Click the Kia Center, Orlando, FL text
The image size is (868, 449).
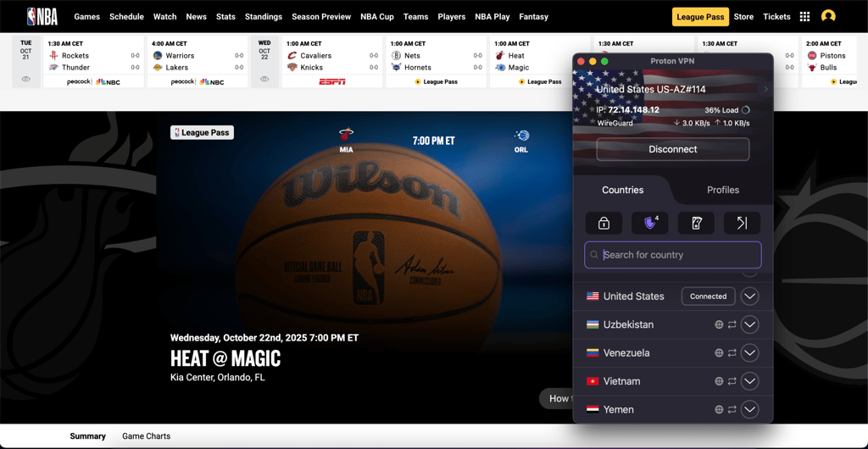(x=218, y=378)
